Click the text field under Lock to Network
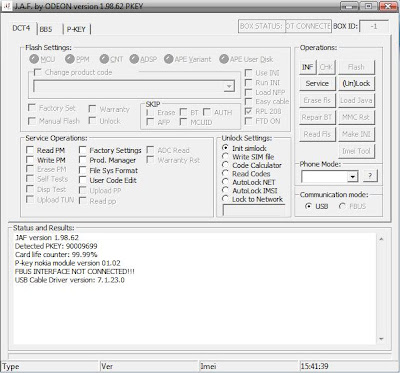 coord(254,210)
